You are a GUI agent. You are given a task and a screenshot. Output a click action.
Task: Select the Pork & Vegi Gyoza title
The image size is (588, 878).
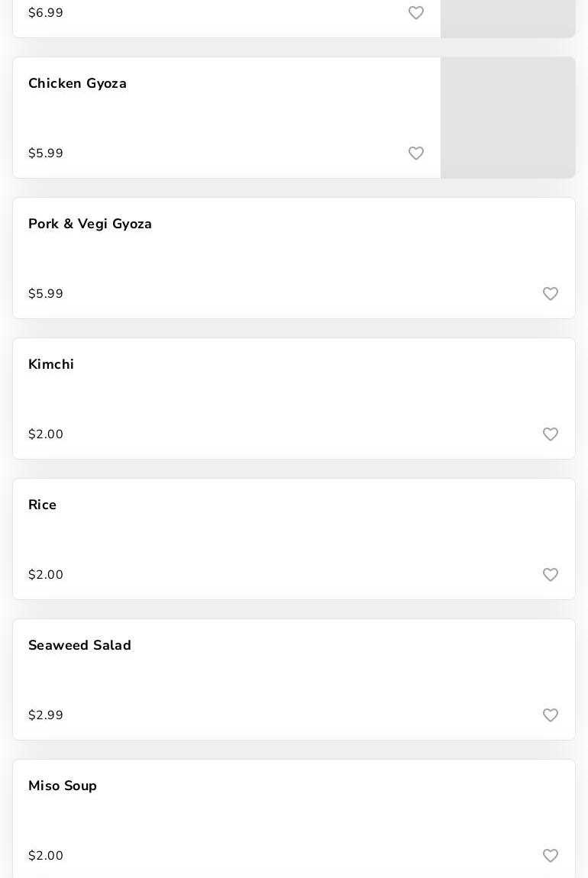(90, 224)
